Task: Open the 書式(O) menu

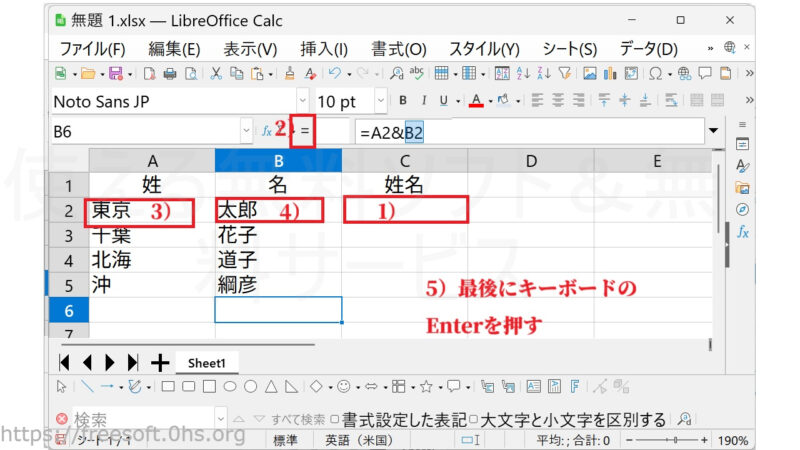Action: point(398,48)
